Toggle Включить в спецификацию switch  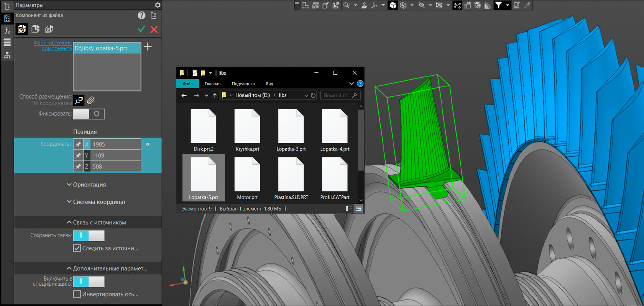click(x=89, y=281)
